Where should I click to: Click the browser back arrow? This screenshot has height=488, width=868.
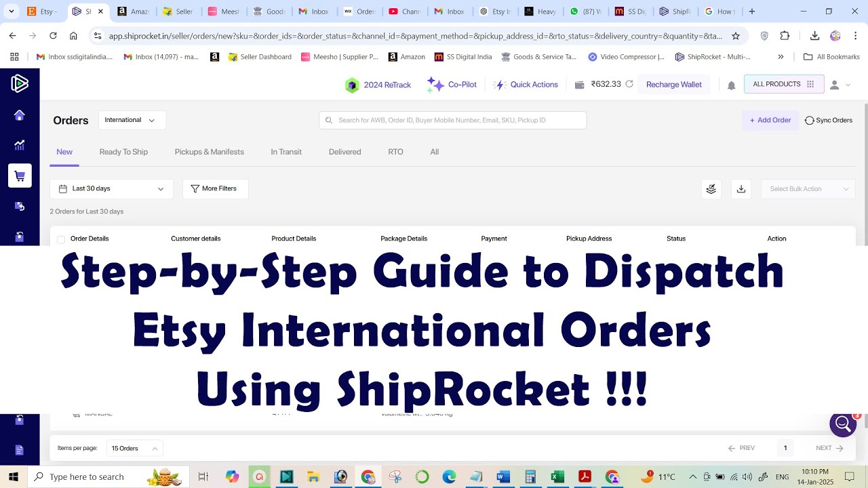point(13,36)
